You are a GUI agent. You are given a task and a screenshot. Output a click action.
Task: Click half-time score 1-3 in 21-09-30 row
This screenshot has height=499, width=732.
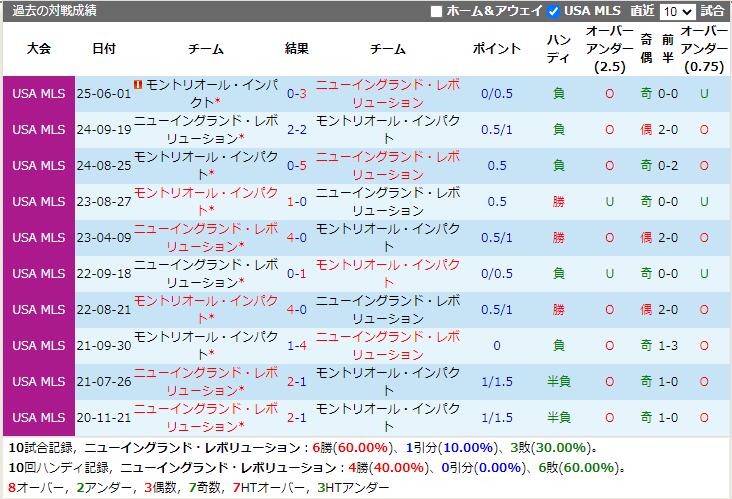click(x=668, y=345)
